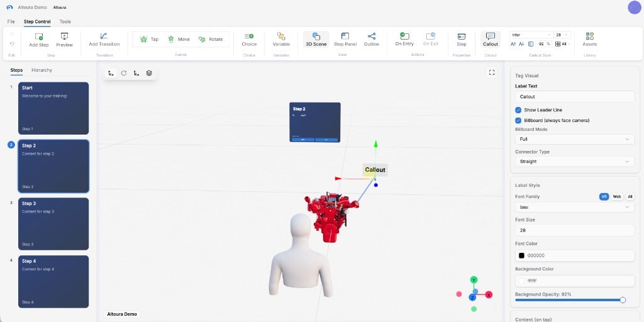Show the Step Panel view
The image size is (644, 322).
(x=345, y=40)
